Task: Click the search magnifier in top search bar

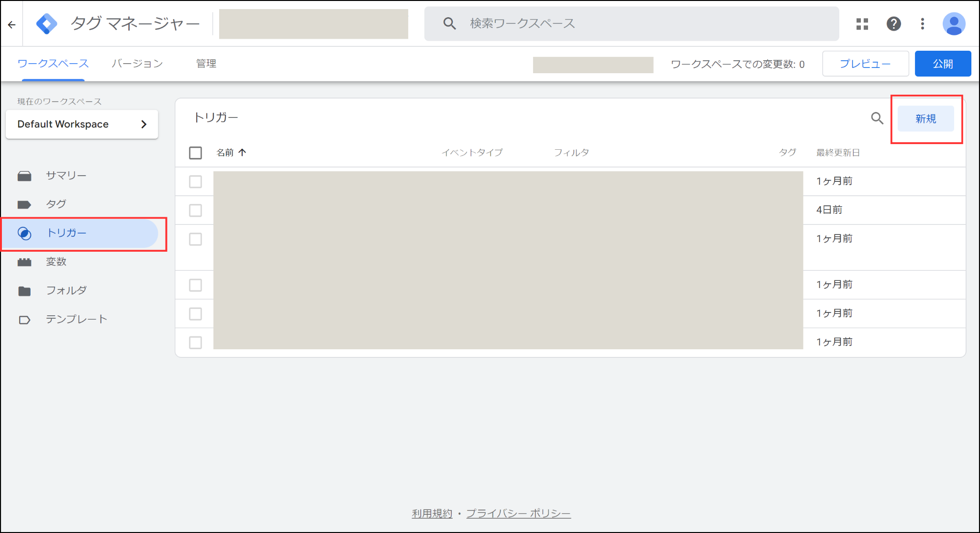Action: pos(449,23)
